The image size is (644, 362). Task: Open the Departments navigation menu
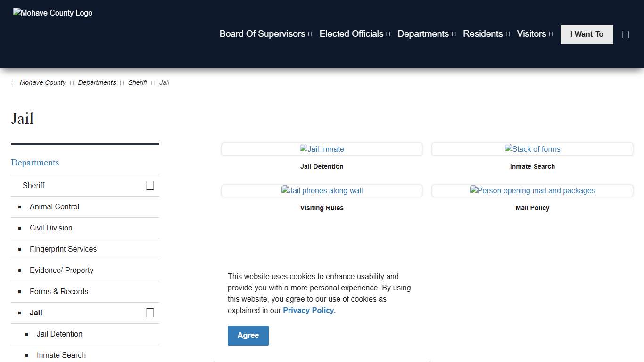coord(426,34)
